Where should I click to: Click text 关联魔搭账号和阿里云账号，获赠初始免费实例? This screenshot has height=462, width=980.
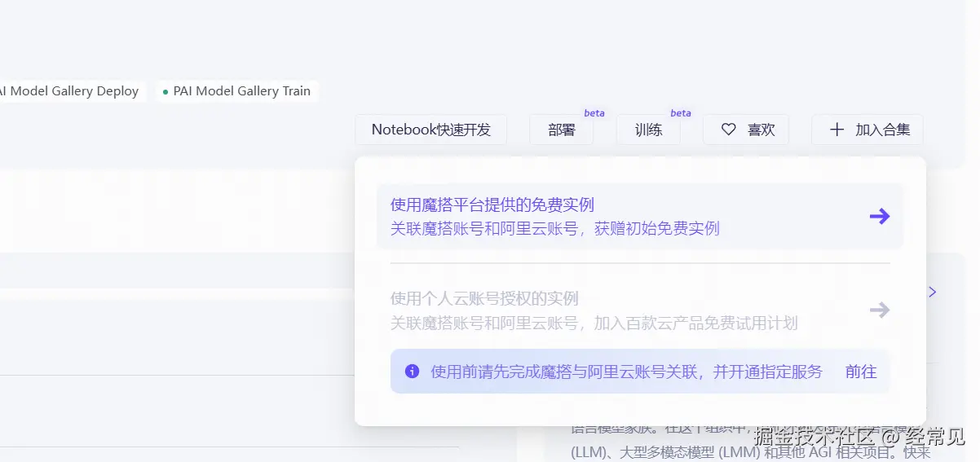555,229
